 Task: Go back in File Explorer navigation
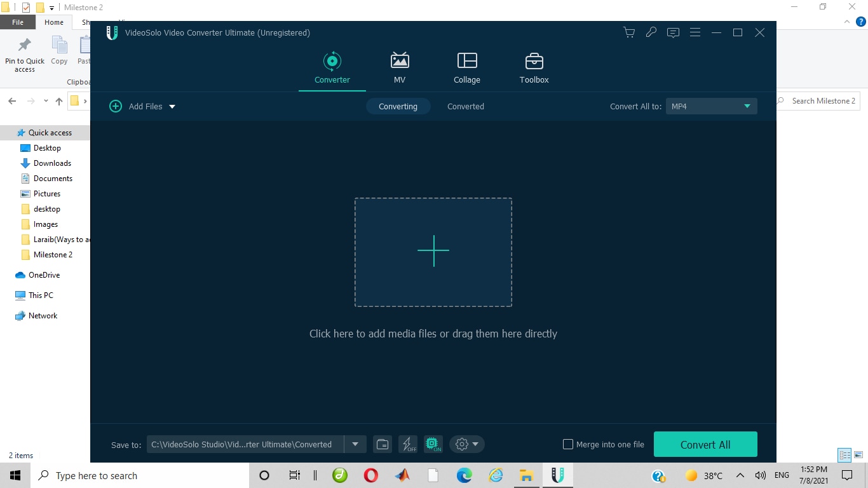(12, 101)
